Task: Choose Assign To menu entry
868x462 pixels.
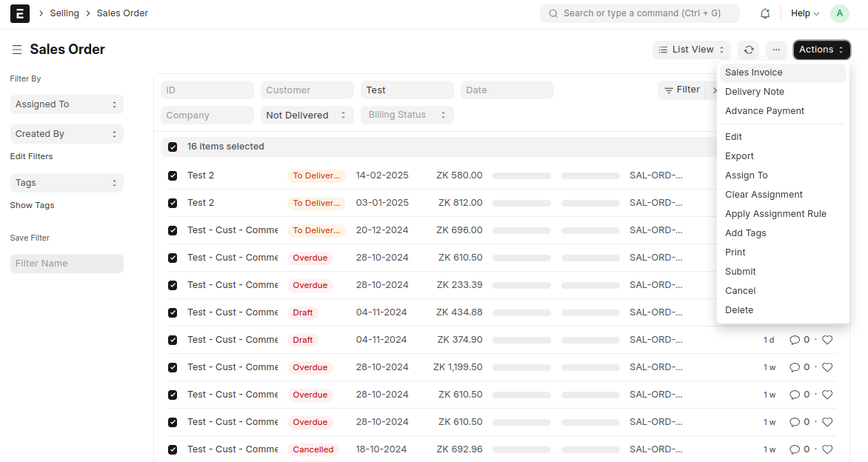Action: [x=783, y=175]
